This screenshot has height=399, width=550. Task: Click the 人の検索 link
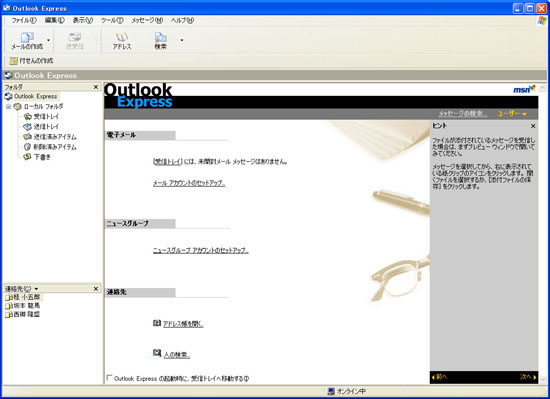[177, 355]
